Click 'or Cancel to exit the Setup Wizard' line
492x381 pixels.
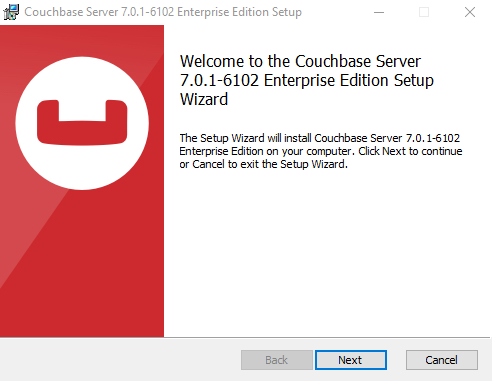pos(263,164)
